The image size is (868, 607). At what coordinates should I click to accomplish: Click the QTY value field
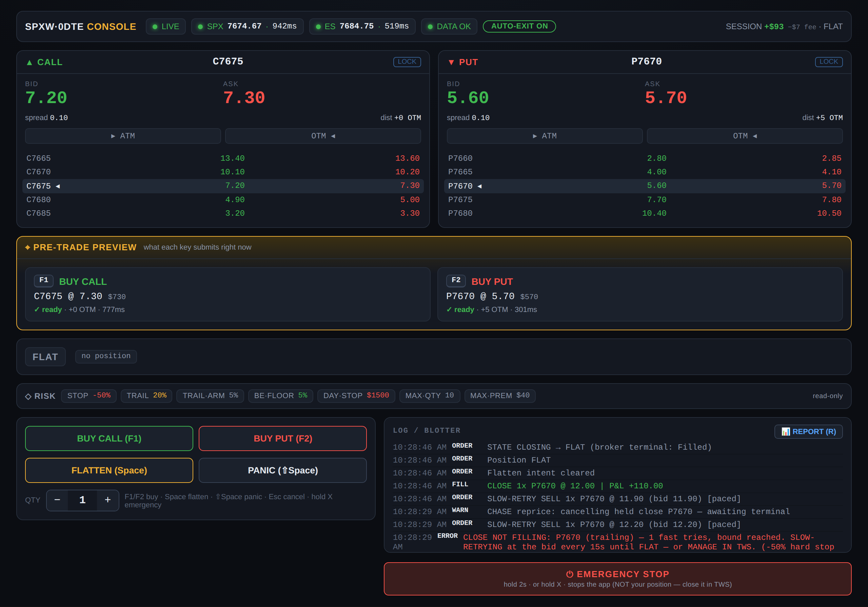pos(82,500)
